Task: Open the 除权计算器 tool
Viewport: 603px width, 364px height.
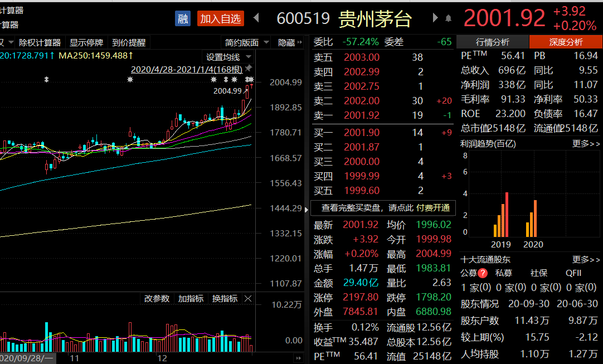Action: click(x=40, y=42)
